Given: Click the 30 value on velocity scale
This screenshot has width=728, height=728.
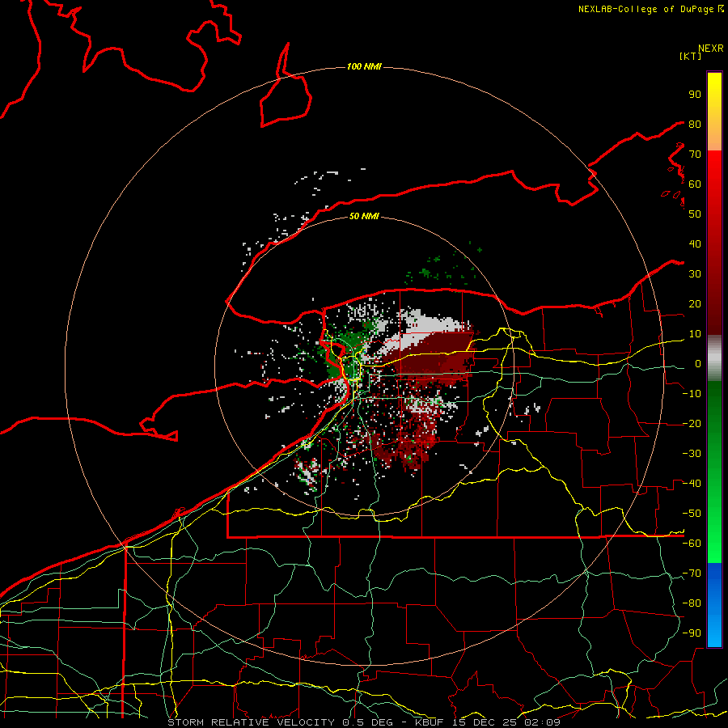Looking at the screenshot, I should (x=695, y=274).
